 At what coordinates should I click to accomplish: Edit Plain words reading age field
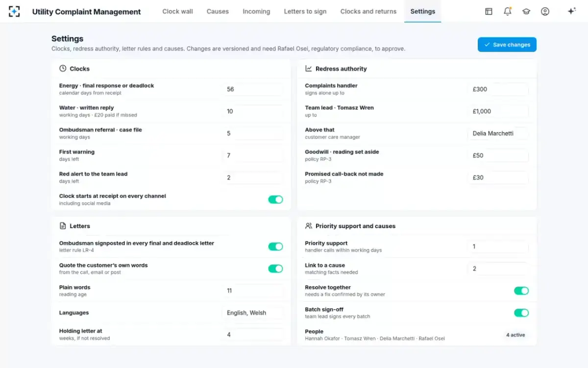(x=253, y=291)
